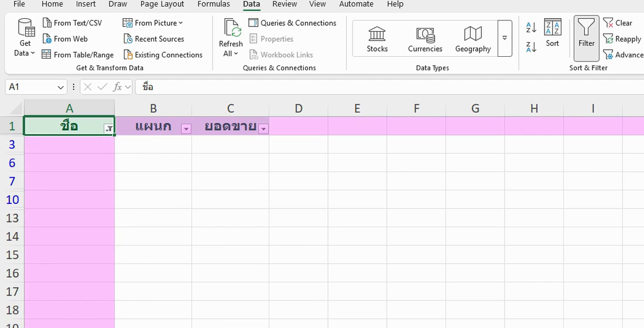The image size is (644, 328).
Task: Open Existing Connections
Action: click(x=163, y=54)
